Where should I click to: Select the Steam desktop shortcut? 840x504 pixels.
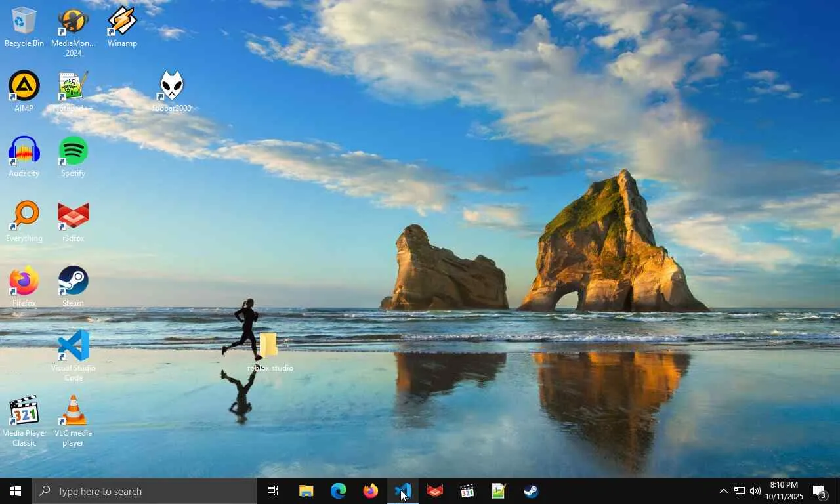pos(73,287)
